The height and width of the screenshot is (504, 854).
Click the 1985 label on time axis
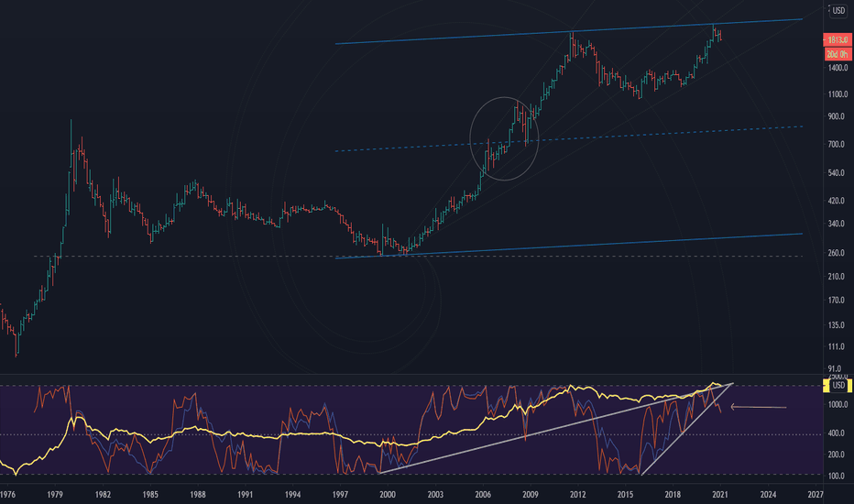pyautogui.click(x=150, y=495)
